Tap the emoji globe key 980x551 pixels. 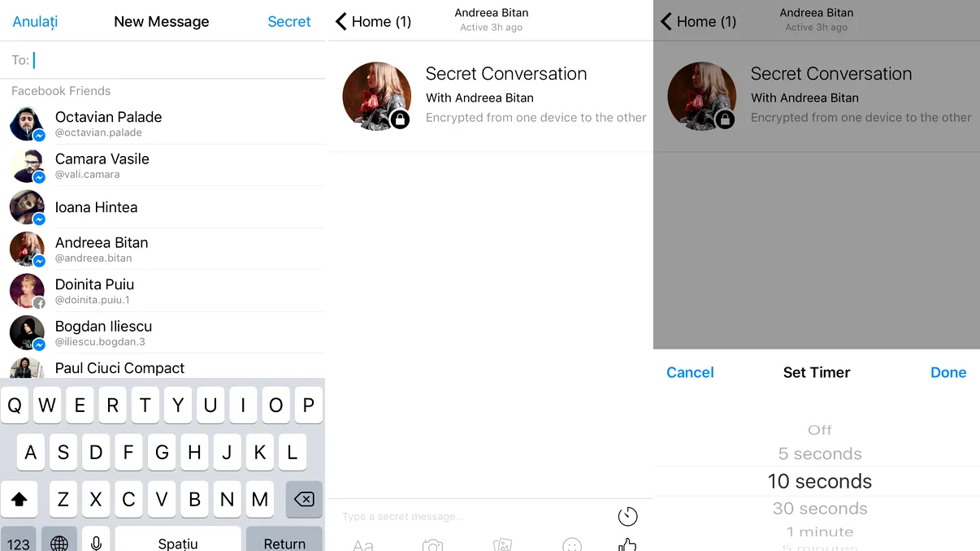click(x=59, y=542)
